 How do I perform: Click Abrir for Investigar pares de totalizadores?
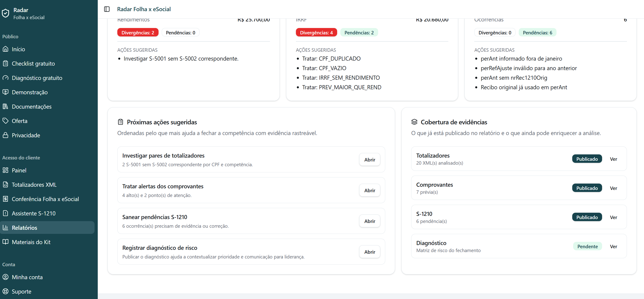pyautogui.click(x=369, y=159)
